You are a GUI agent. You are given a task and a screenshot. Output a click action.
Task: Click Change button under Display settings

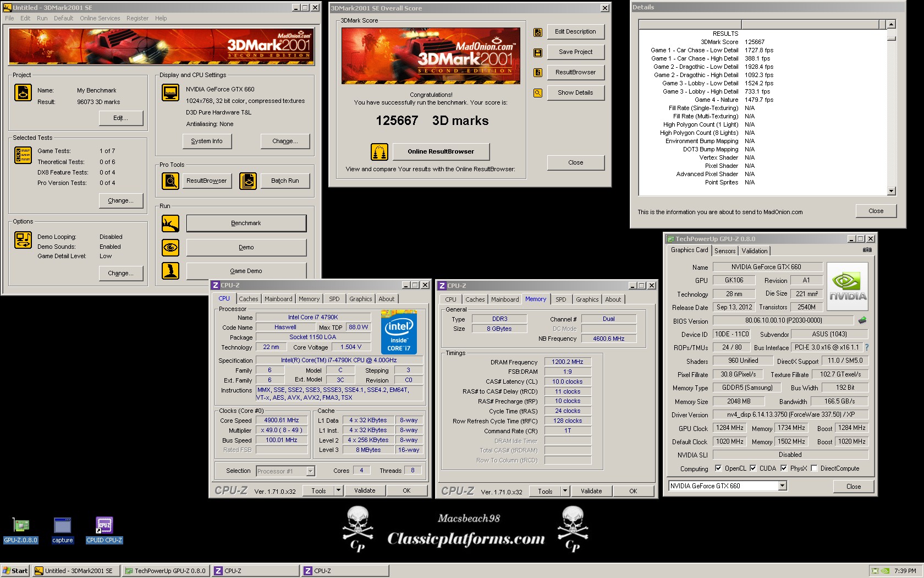coord(285,141)
